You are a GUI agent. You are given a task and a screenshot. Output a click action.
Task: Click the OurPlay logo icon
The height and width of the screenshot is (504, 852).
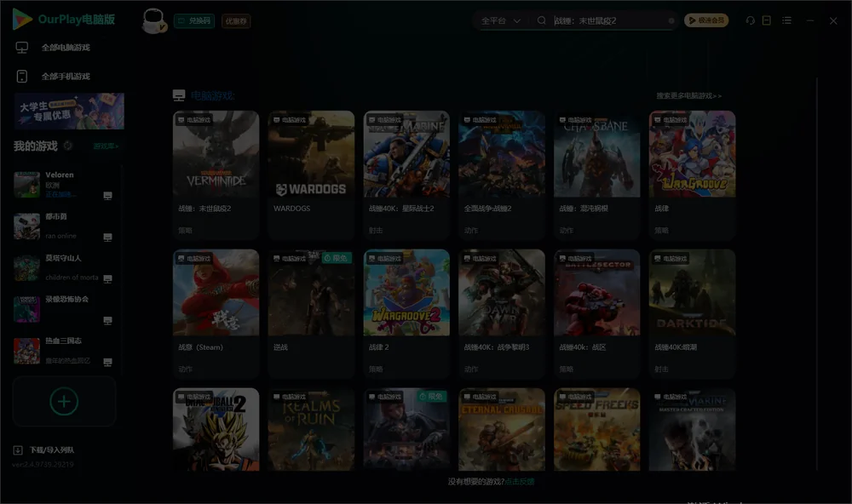coord(22,20)
